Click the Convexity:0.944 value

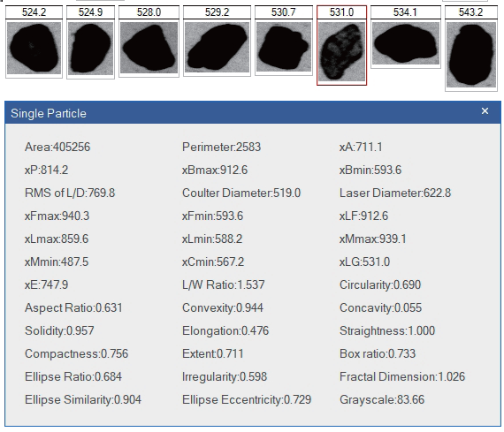click(x=223, y=307)
